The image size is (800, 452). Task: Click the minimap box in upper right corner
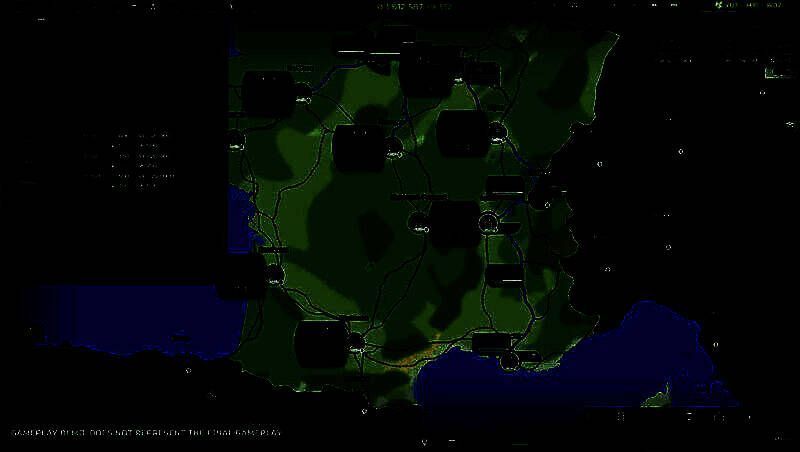[772, 70]
